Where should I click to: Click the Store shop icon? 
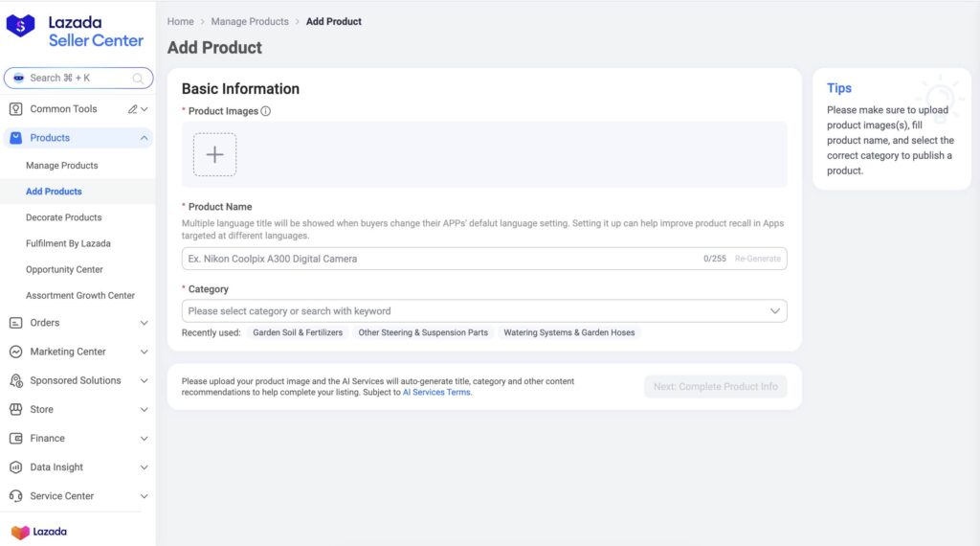click(15, 409)
